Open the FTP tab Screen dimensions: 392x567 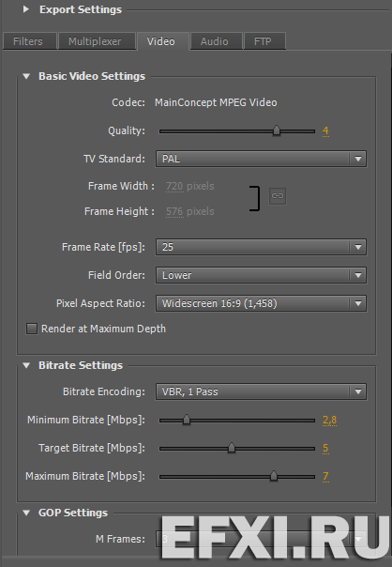(x=263, y=41)
